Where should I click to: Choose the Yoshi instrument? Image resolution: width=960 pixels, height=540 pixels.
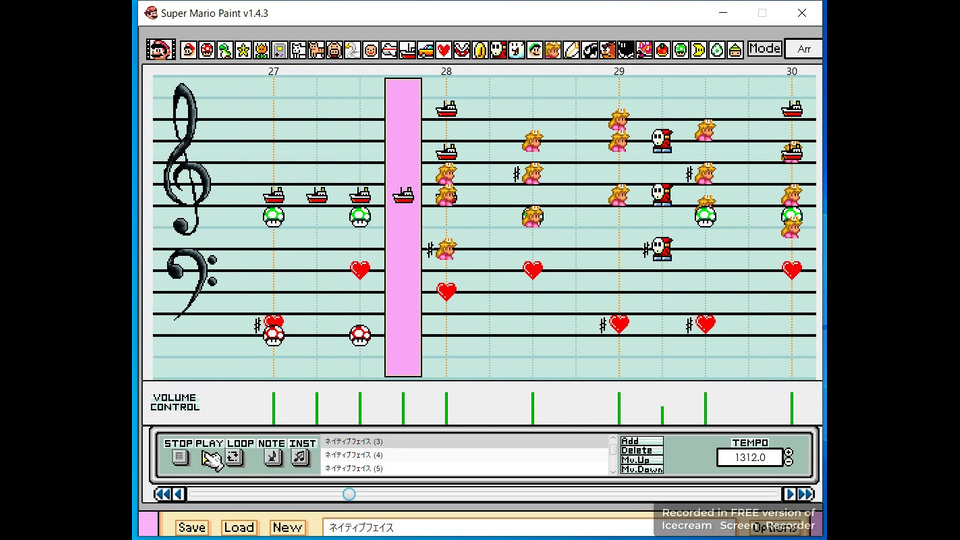click(x=225, y=50)
